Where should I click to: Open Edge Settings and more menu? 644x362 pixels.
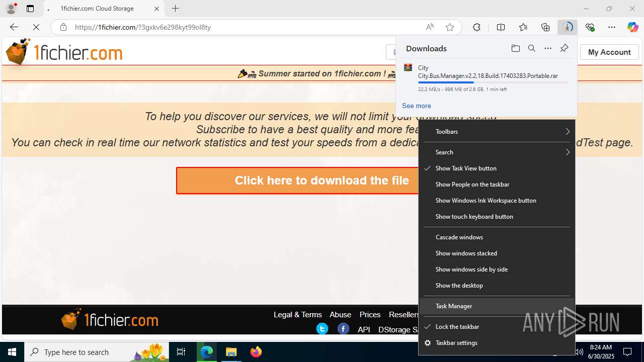tap(612, 27)
